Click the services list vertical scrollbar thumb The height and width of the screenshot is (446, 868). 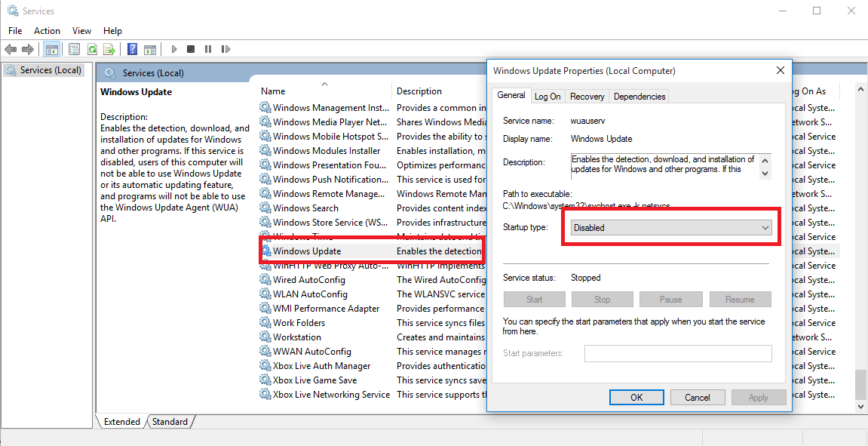coord(860,384)
